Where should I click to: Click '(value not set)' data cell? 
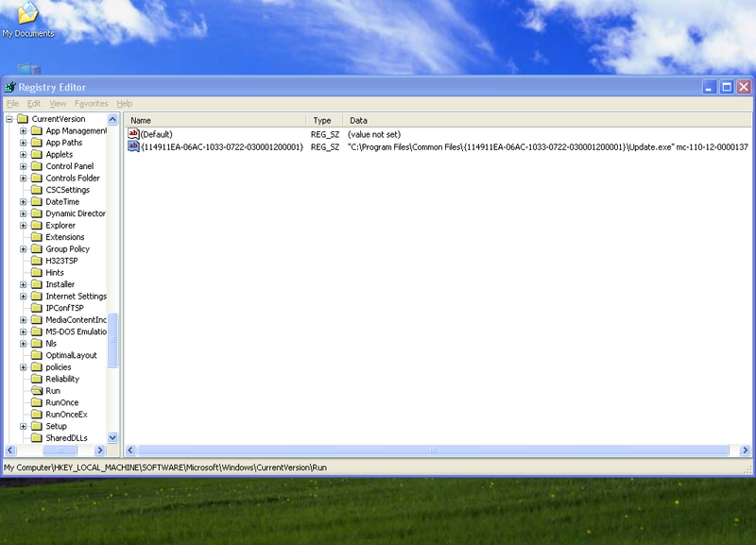coord(374,134)
